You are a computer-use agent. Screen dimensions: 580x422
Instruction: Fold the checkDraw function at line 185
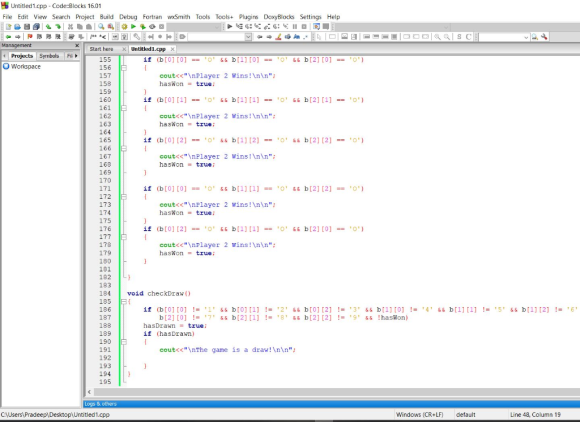(x=124, y=301)
